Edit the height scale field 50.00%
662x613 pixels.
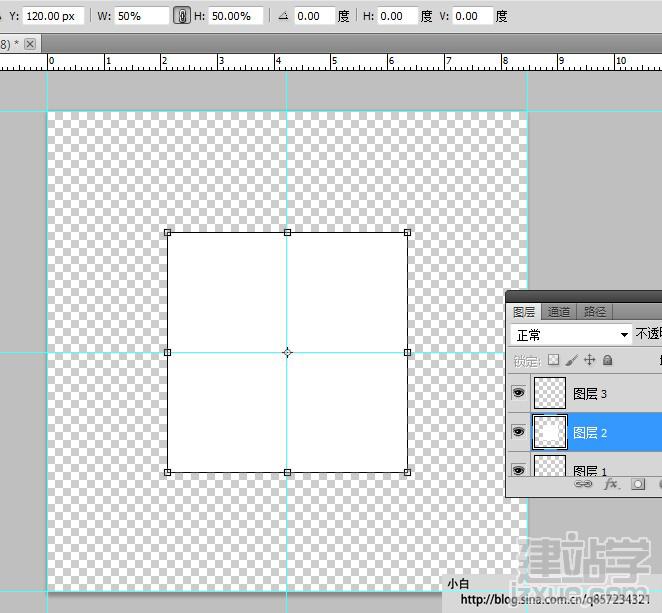pyautogui.click(x=236, y=16)
